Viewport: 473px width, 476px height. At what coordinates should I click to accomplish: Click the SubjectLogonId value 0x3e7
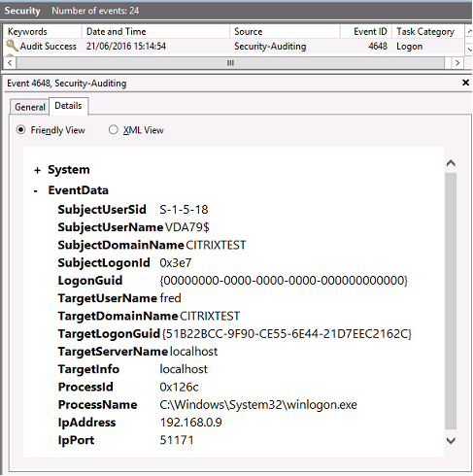tap(176, 263)
